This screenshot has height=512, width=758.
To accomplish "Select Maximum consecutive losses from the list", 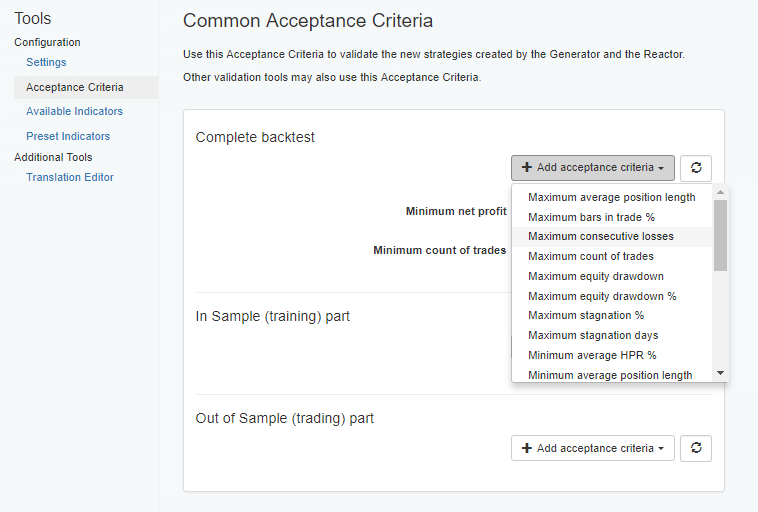I will click(x=600, y=237).
